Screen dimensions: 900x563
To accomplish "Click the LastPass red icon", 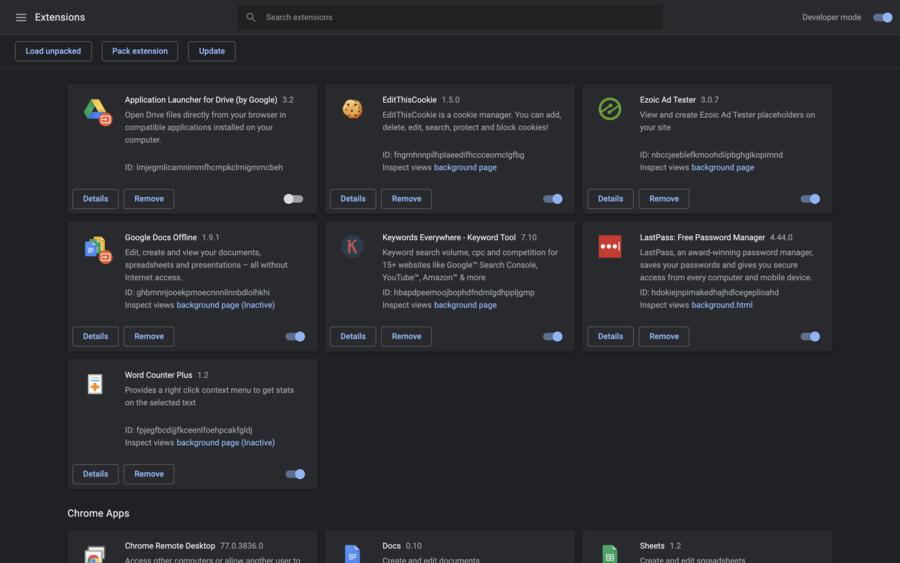I will click(x=610, y=246).
